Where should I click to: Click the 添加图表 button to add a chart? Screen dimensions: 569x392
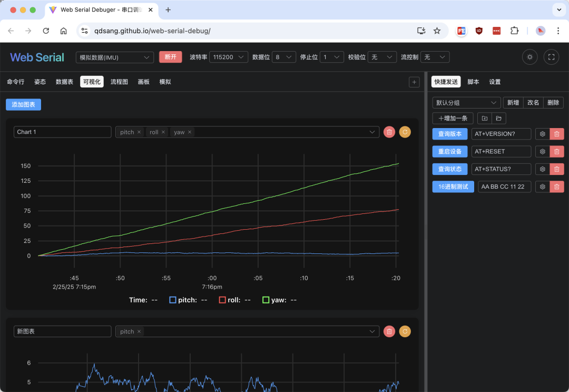coord(23,104)
